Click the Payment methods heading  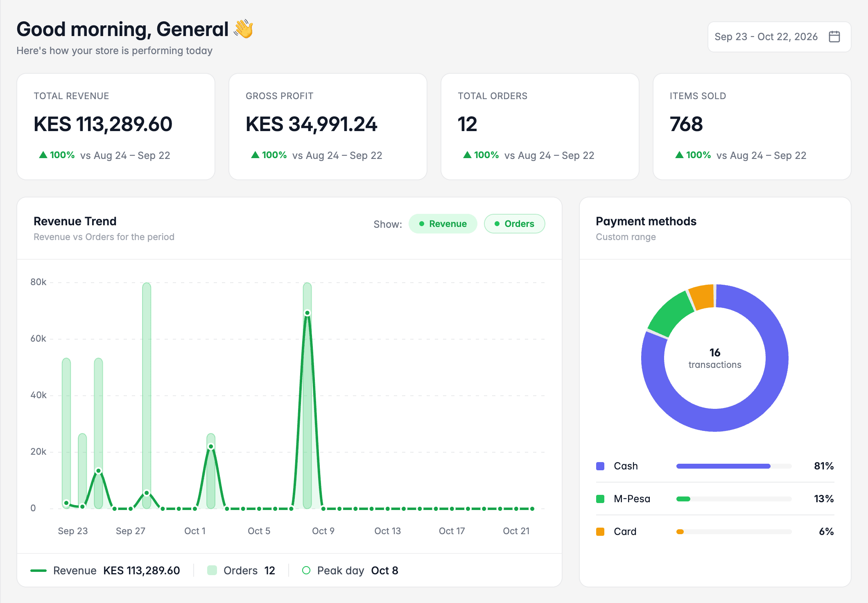pos(646,221)
